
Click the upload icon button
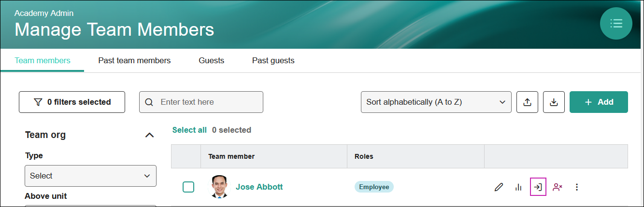[x=528, y=102]
